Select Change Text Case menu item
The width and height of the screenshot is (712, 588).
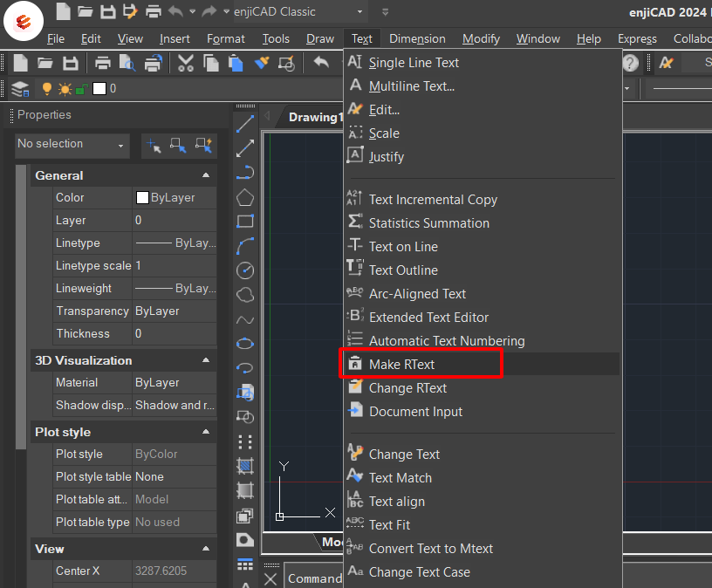(482, 572)
